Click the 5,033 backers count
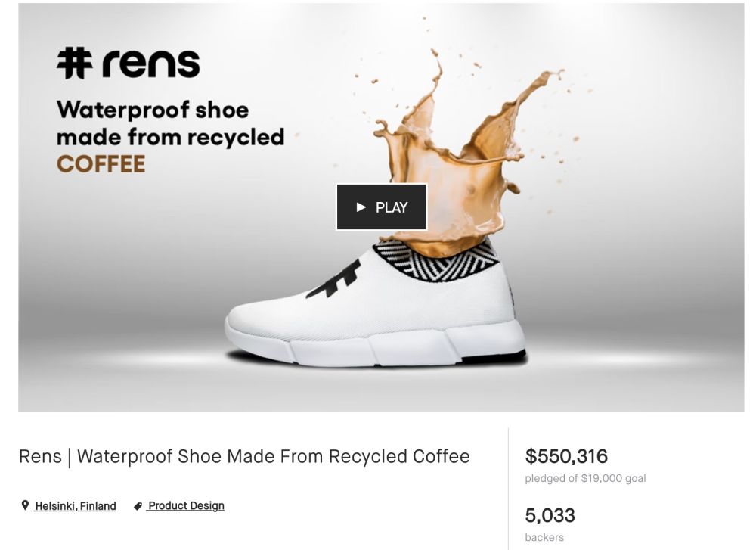Screen dimensions: 756x550 [x=550, y=515]
